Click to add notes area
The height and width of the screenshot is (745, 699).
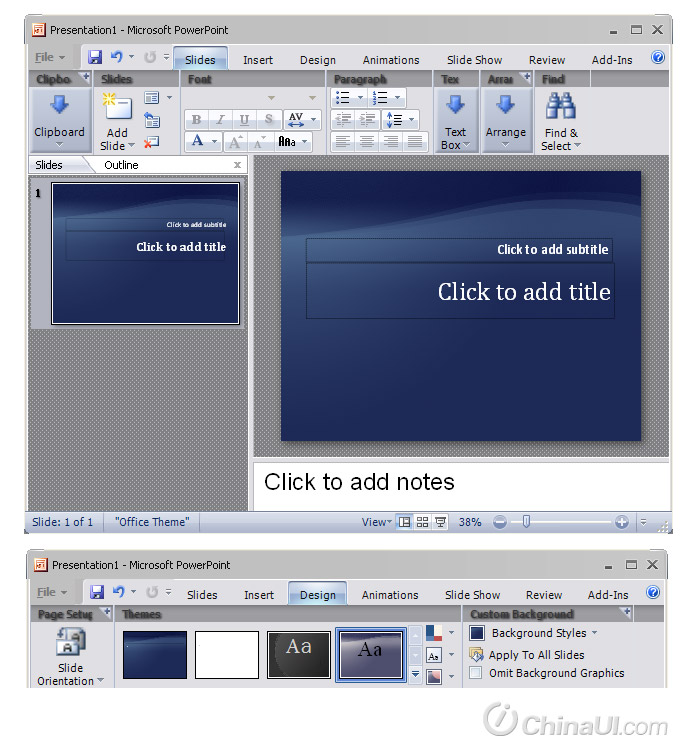tap(461, 485)
